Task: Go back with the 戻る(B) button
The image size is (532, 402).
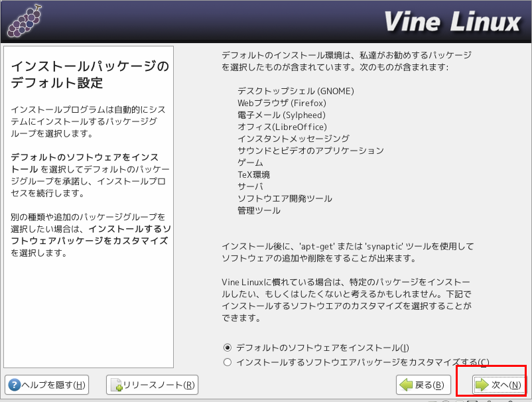Action: pyautogui.click(x=423, y=385)
